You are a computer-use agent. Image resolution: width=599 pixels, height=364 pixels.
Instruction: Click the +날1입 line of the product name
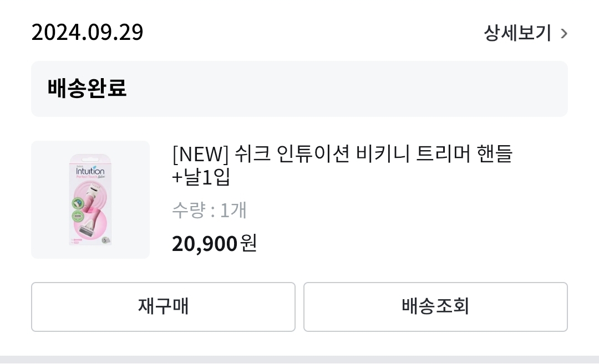(201, 177)
